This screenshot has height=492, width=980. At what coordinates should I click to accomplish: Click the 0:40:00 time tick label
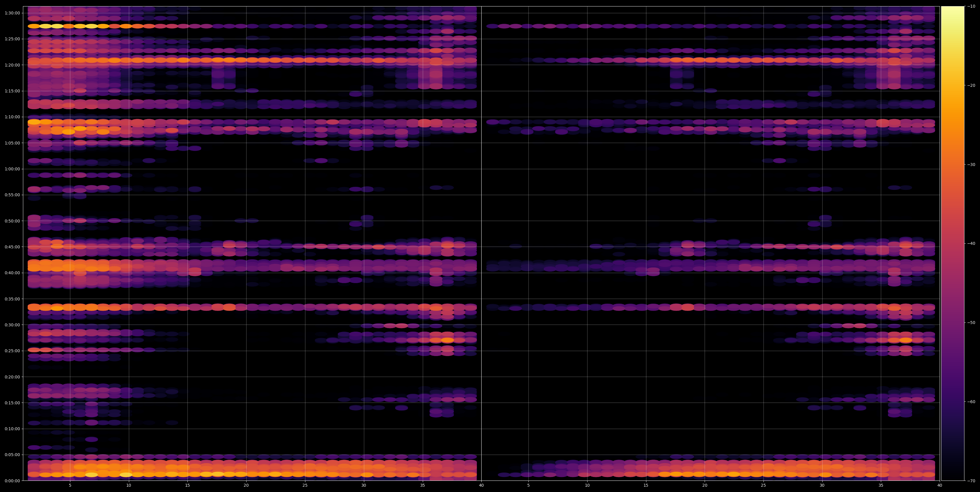click(x=12, y=273)
